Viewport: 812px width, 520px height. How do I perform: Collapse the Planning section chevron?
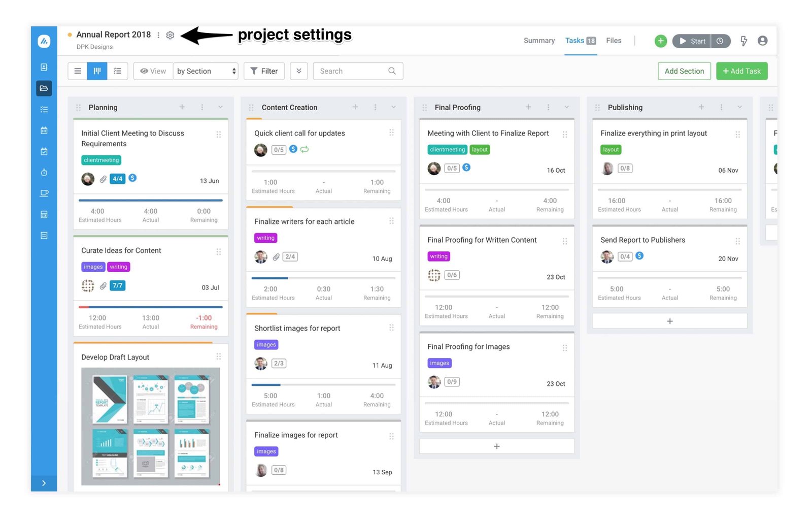coord(220,107)
